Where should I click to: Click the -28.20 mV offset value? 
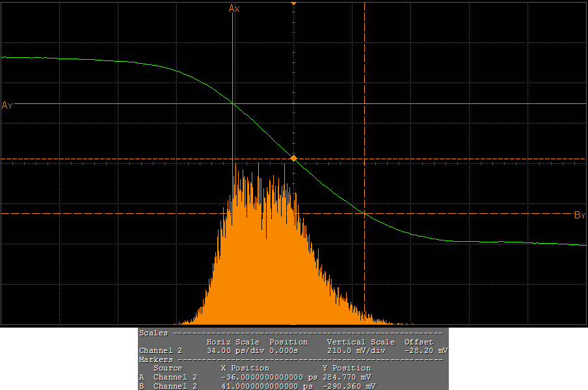click(425, 350)
